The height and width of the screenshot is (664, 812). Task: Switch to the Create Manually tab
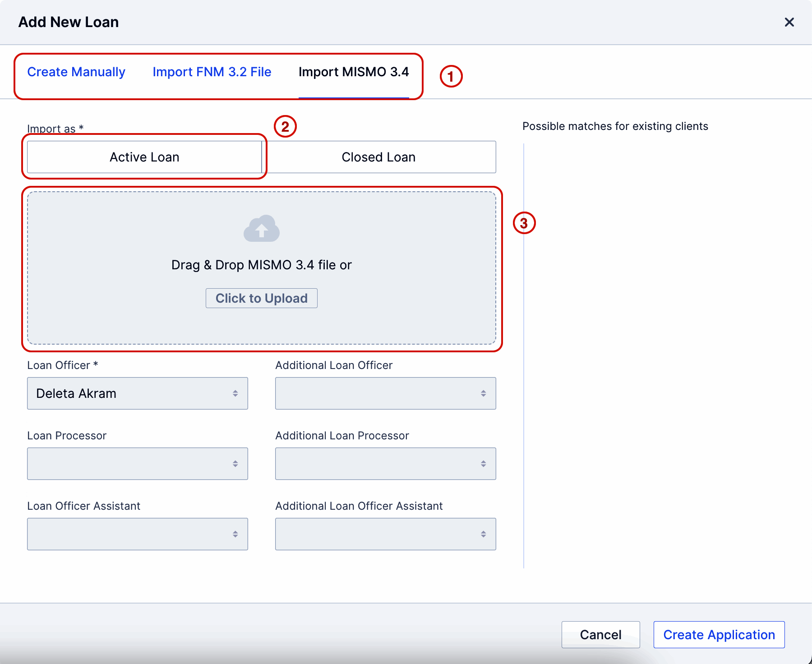click(x=76, y=72)
